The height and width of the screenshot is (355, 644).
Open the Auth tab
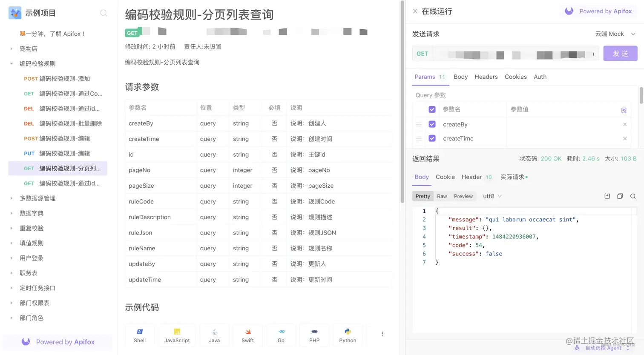[x=540, y=77]
